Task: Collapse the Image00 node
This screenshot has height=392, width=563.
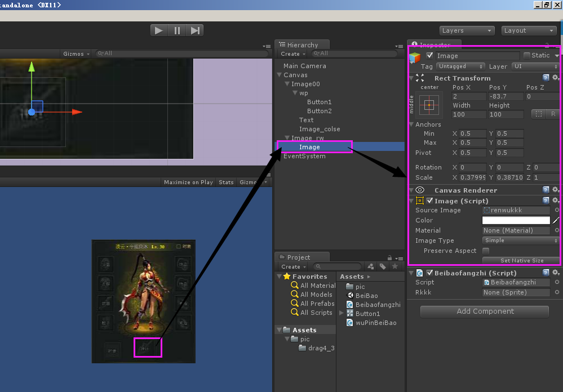Action: [287, 84]
